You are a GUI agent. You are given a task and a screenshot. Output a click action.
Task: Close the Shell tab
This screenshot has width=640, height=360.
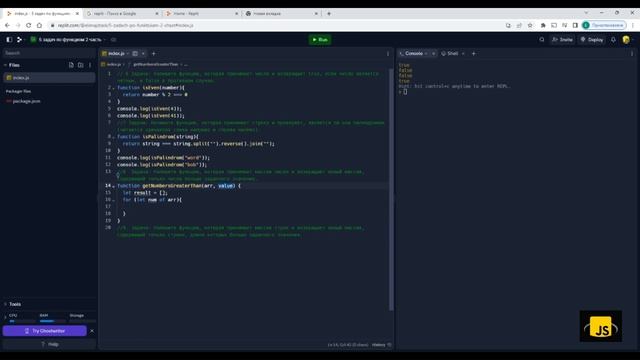[x=463, y=53]
